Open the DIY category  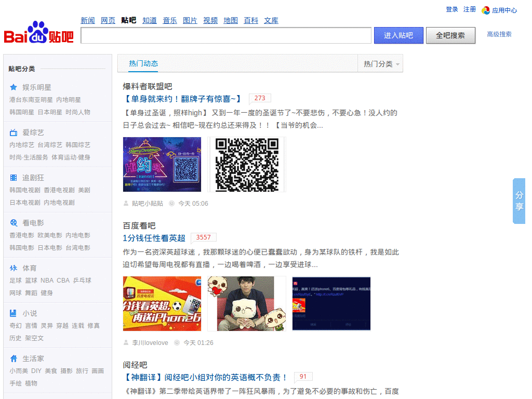(x=36, y=371)
